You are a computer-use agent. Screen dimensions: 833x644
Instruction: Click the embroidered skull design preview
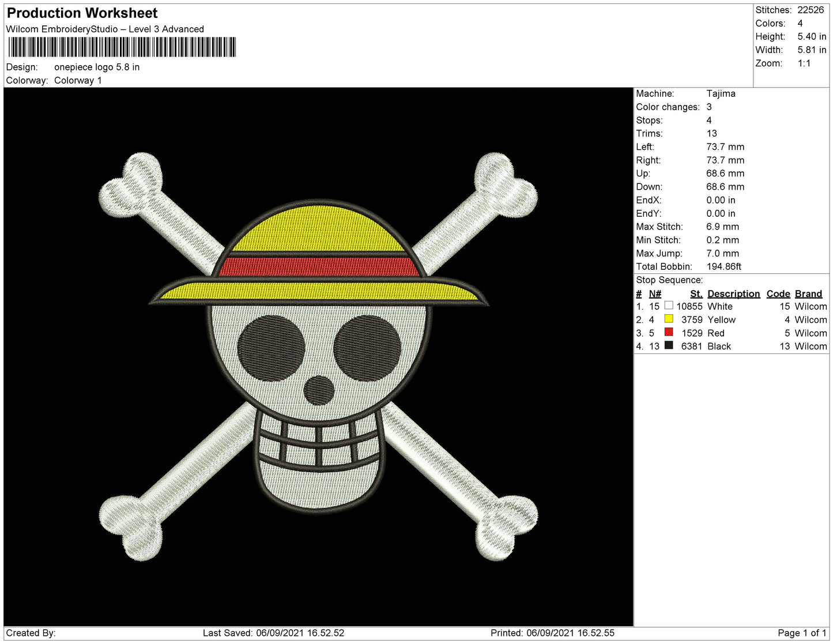(318, 356)
